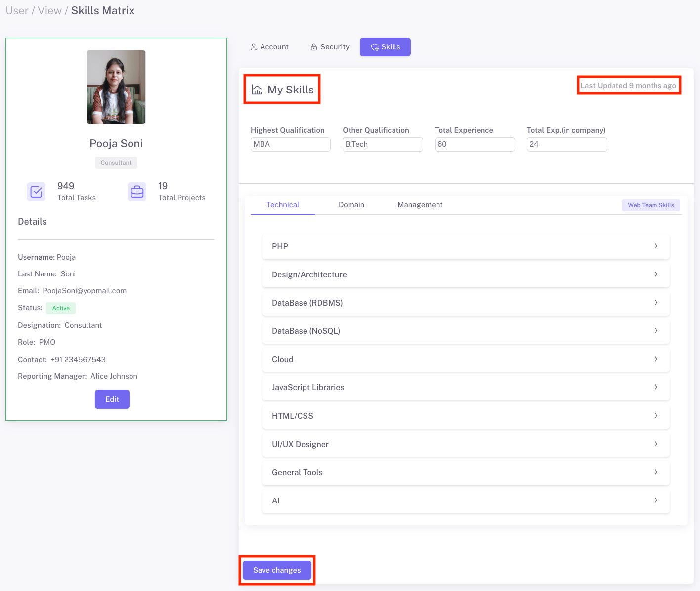Screen dimensions: 700x591
Task: Select the Skills tab button
Action: point(385,47)
